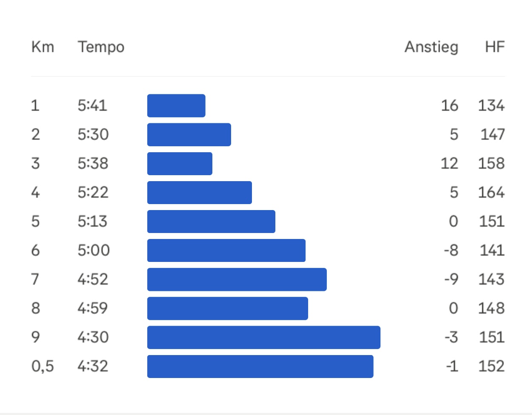Screen dimensions: 532x415
Task: Click the Km column header
Action: 43,47
